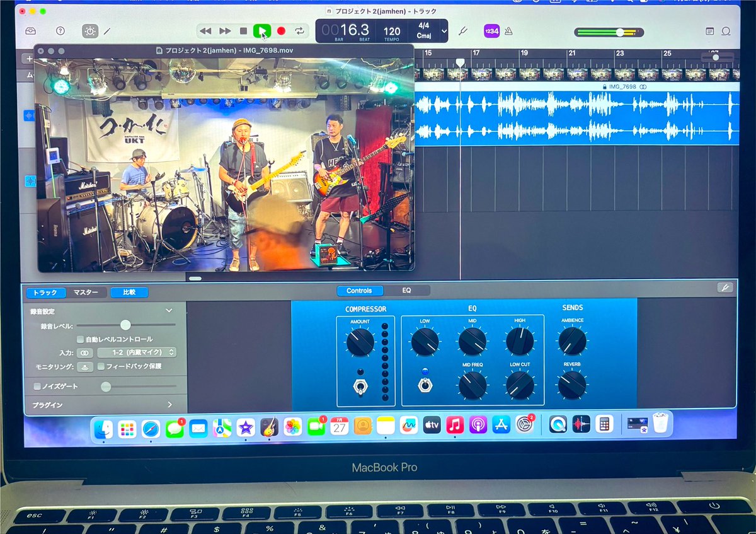Click the REVERB send knob
The width and height of the screenshot is (756, 534).
point(572,385)
